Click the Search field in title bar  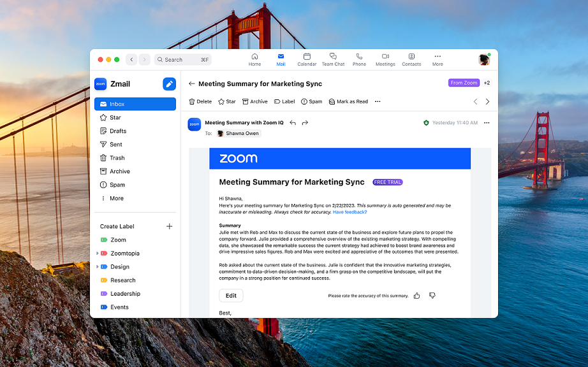(182, 59)
